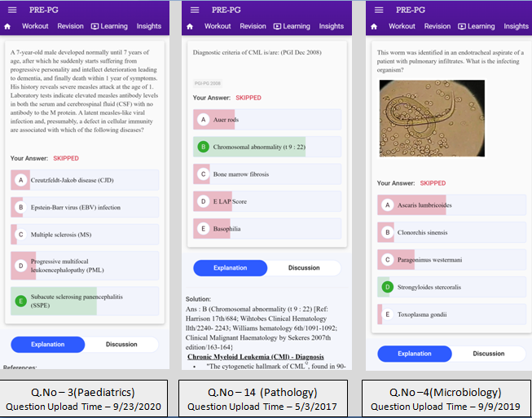The width and height of the screenshot is (532, 418).
Task: Open Workout tab in Pathology panel
Action: [x=218, y=26]
